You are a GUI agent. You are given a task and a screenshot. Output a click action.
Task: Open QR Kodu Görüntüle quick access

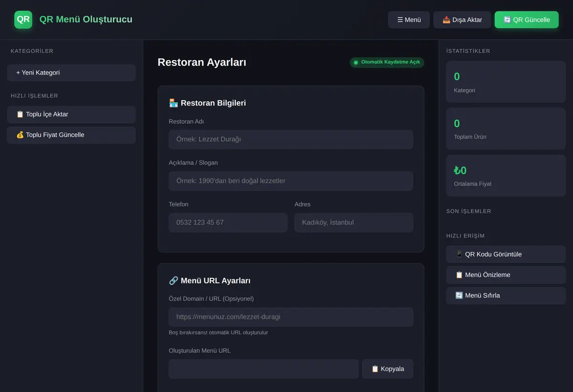(x=506, y=254)
